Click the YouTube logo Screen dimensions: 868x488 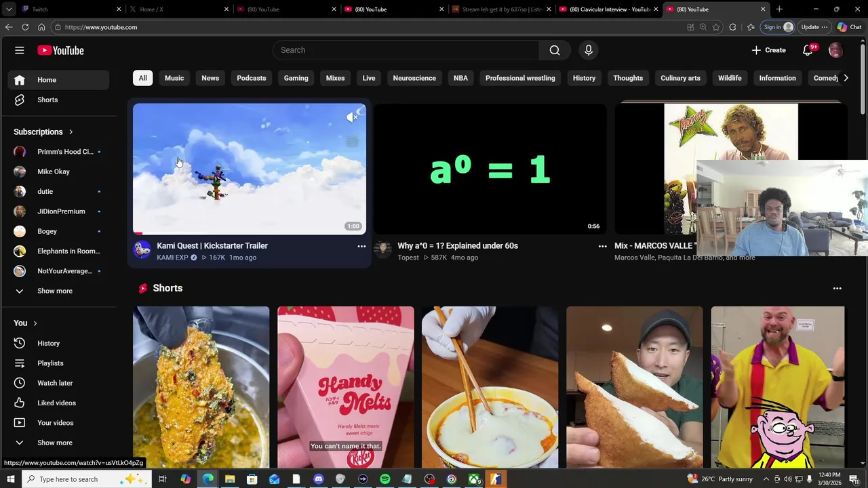coord(60,50)
